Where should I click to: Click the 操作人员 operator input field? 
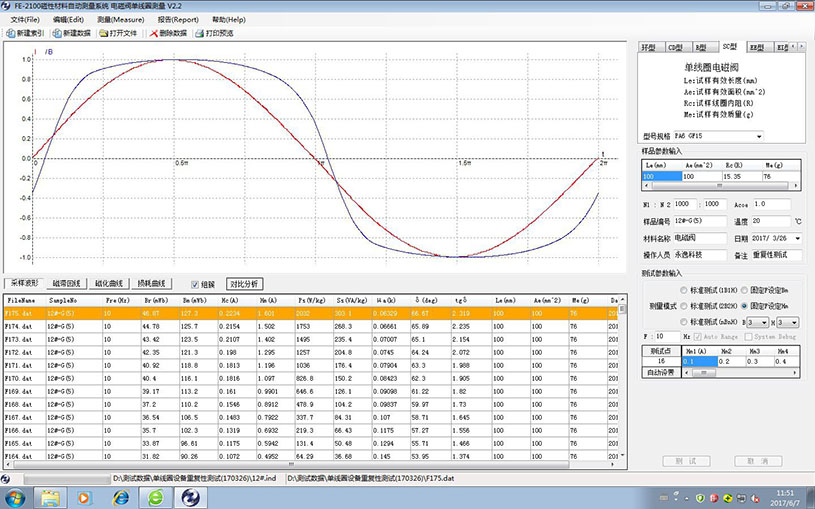pyautogui.click(x=700, y=255)
